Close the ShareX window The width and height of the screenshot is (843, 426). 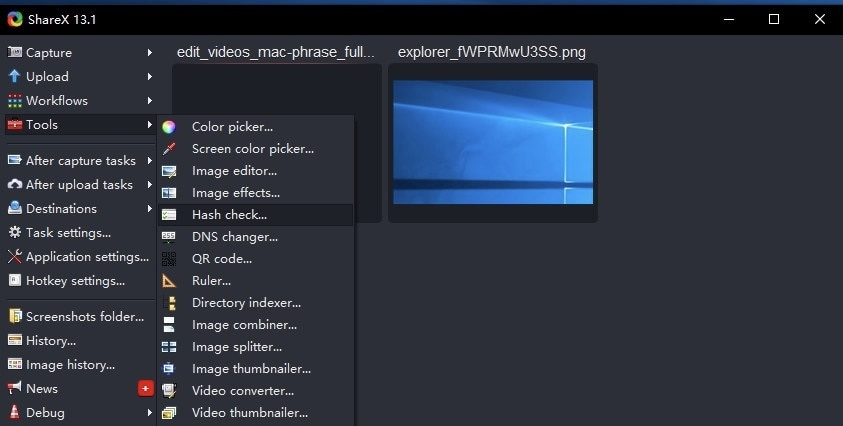(819, 19)
